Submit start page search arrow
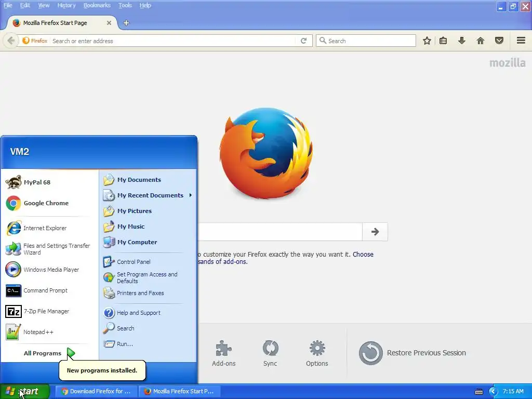Viewport: 532px width, 399px height. [375, 232]
